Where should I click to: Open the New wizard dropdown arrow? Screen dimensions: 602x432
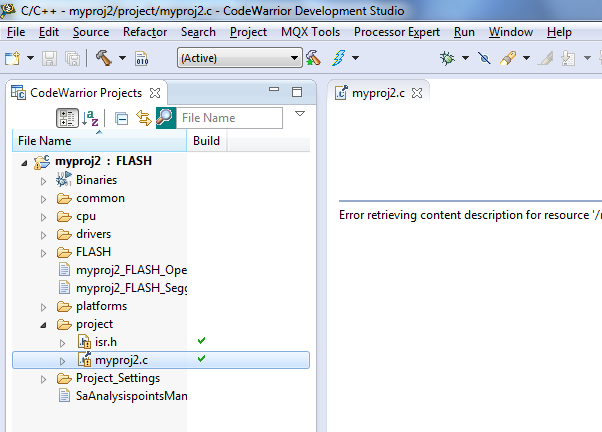(x=30, y=58)
